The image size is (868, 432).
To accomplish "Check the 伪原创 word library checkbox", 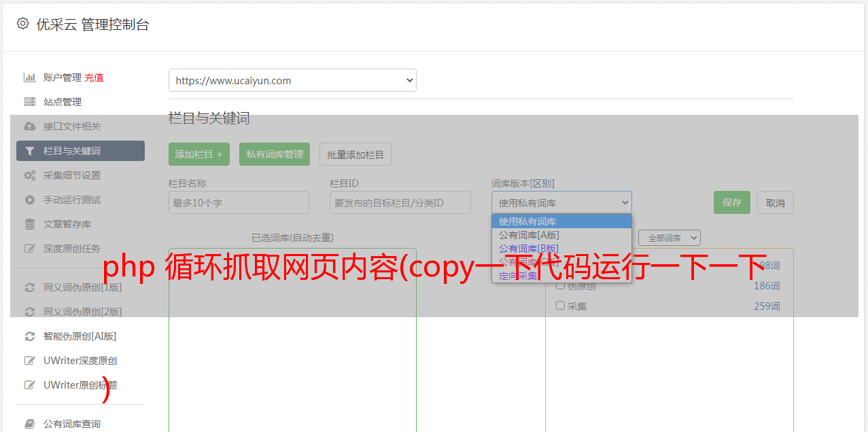I will [x=561, y=286].
